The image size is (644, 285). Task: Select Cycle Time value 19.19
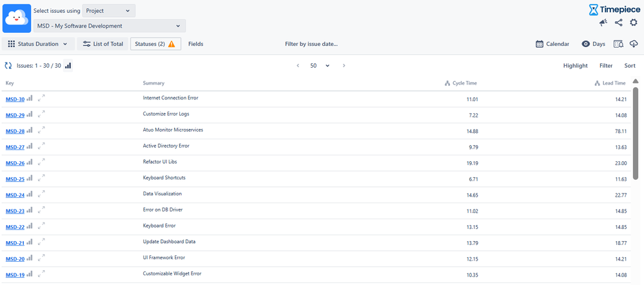[x=473, y=163]
